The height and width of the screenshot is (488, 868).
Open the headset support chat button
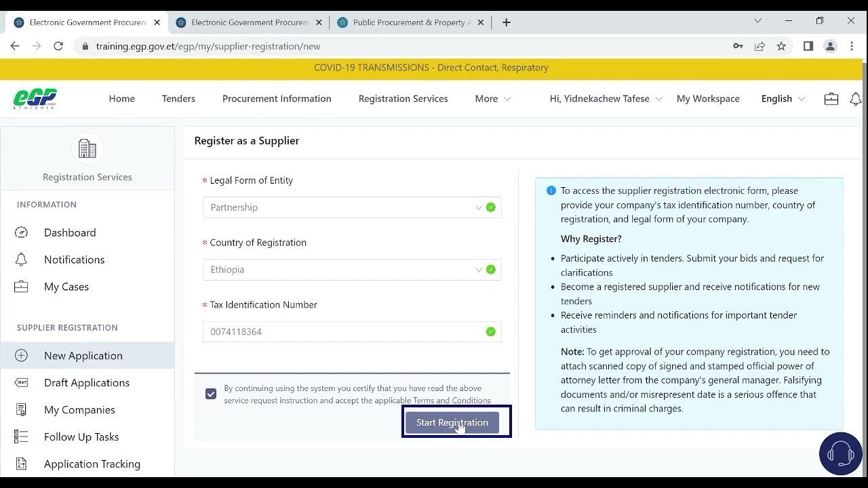[841, 453]
